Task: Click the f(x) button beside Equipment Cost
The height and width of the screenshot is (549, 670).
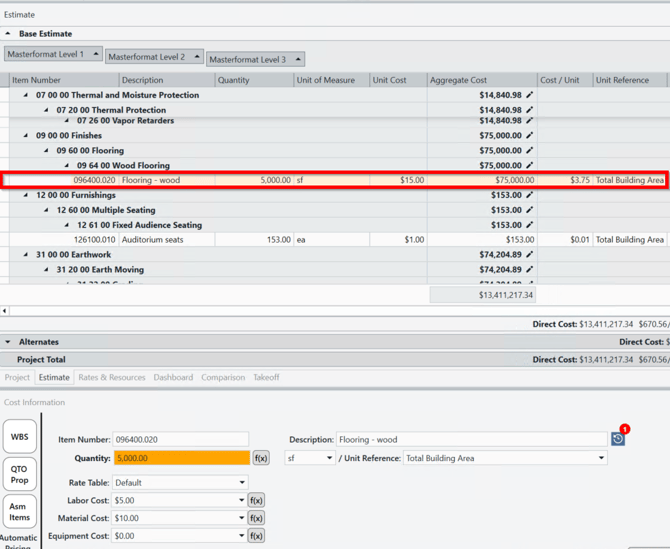Action: (256, 536)
